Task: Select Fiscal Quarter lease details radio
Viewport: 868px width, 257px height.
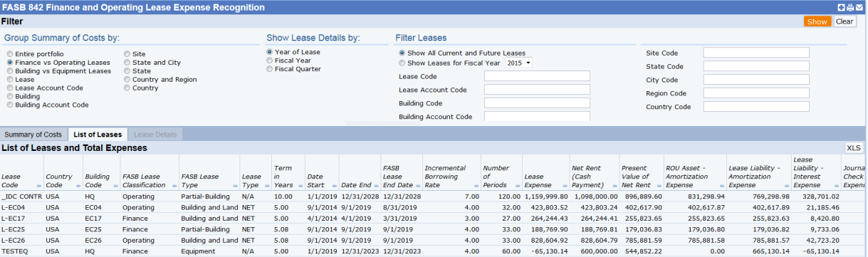Action: (x=270, y=69)
